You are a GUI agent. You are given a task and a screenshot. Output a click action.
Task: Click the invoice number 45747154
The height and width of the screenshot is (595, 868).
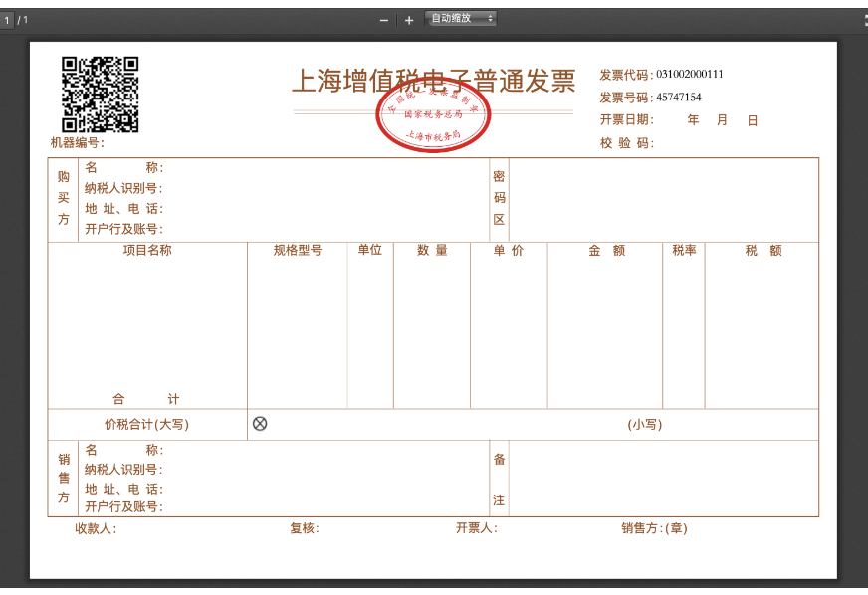679,98
